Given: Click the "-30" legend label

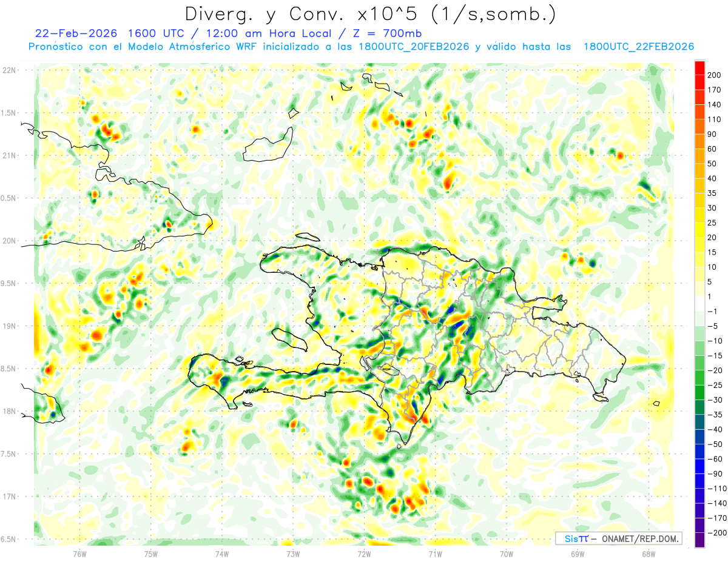Looking at the screenshot, I should tap(716, 400).
